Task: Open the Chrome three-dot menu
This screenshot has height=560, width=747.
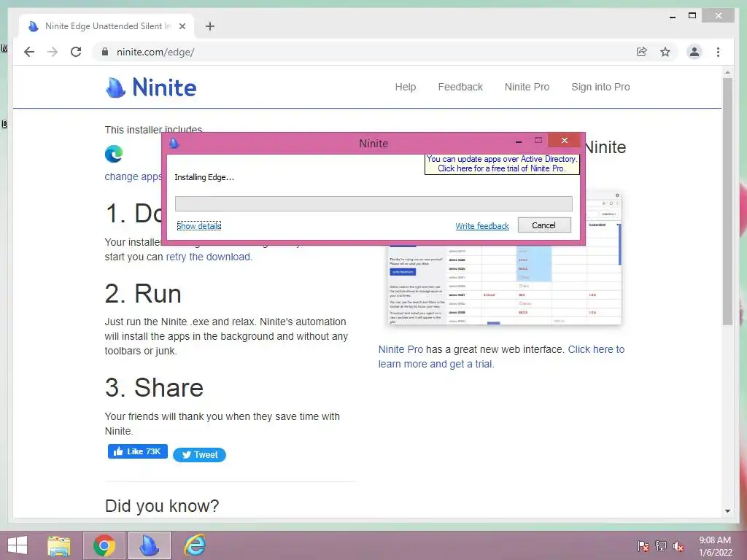Action: point(718,52)
